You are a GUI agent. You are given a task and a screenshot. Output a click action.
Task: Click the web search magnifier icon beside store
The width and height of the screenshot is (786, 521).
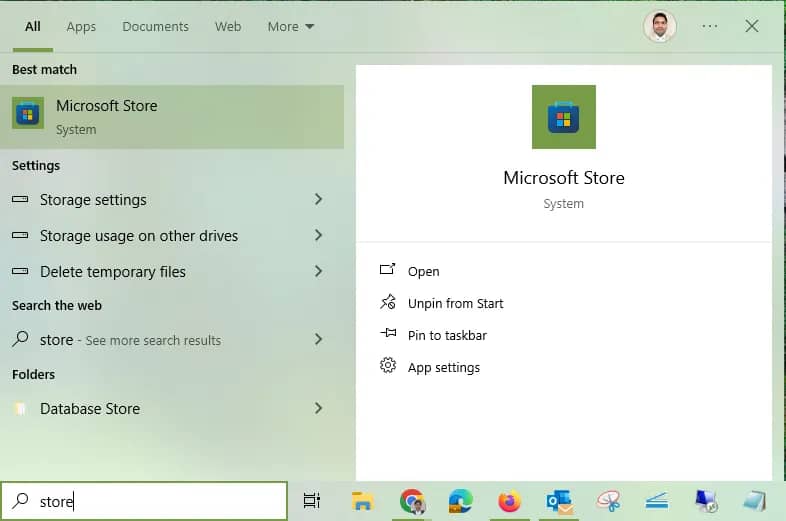tap(21, 339)
